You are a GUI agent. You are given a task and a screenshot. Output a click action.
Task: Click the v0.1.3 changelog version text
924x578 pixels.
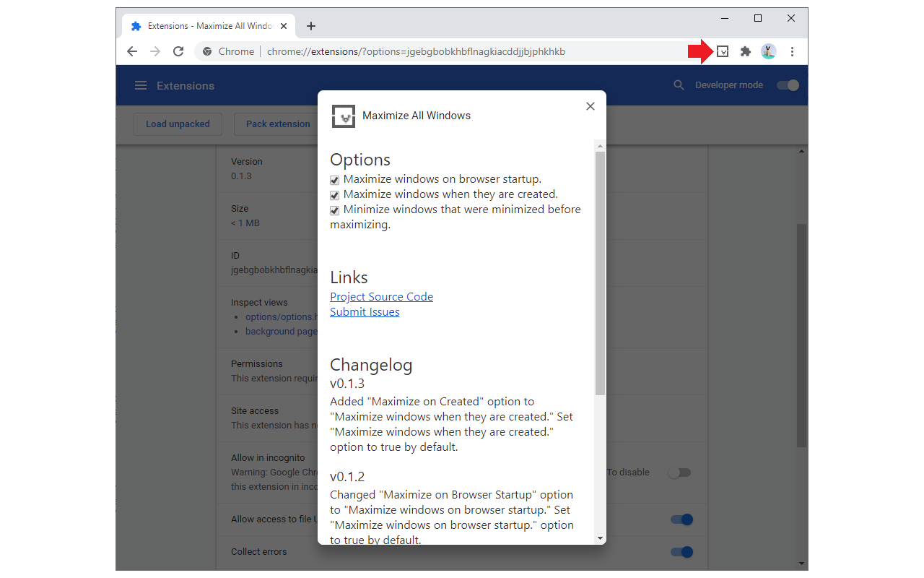347,384
